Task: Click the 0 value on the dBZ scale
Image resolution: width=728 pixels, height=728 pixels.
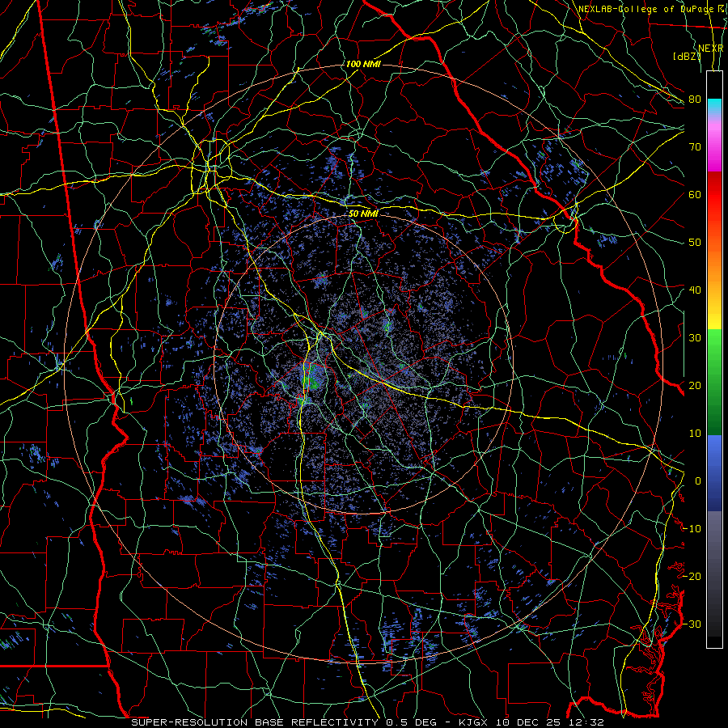Action: pos(698,481)
